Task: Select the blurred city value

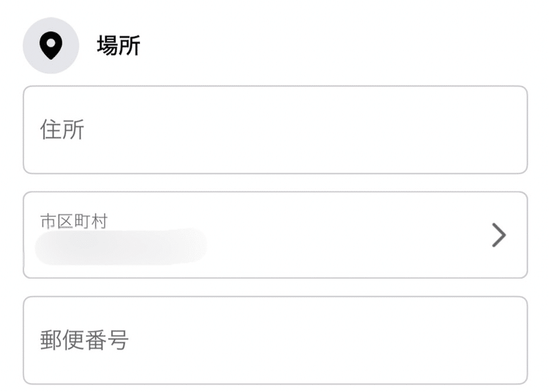Action: click(x=121, y=246)
